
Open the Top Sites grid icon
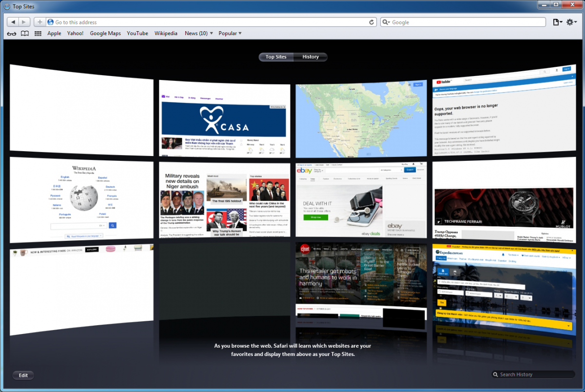pyautogui.click(x=38, y=34)
